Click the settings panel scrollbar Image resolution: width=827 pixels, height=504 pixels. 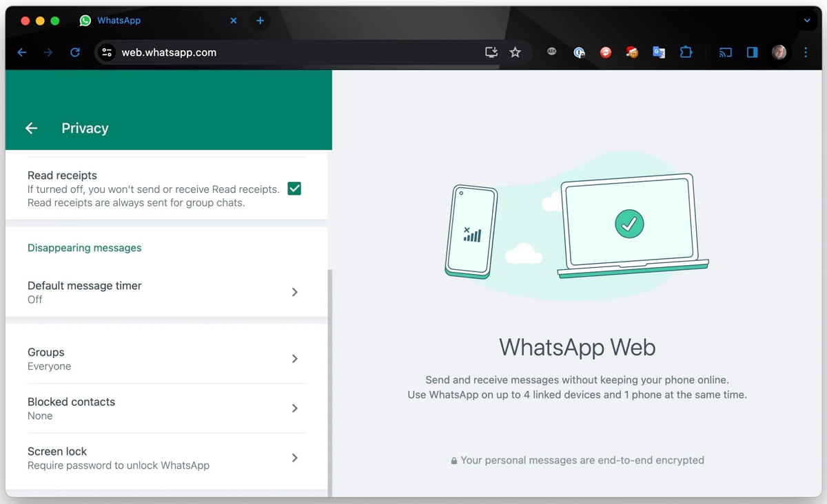[x=330, y=382]
